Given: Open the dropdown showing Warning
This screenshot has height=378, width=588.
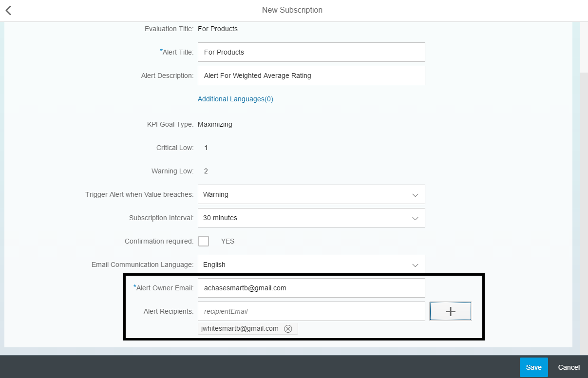Looking at the screenshot, I should tap(302, 194).
